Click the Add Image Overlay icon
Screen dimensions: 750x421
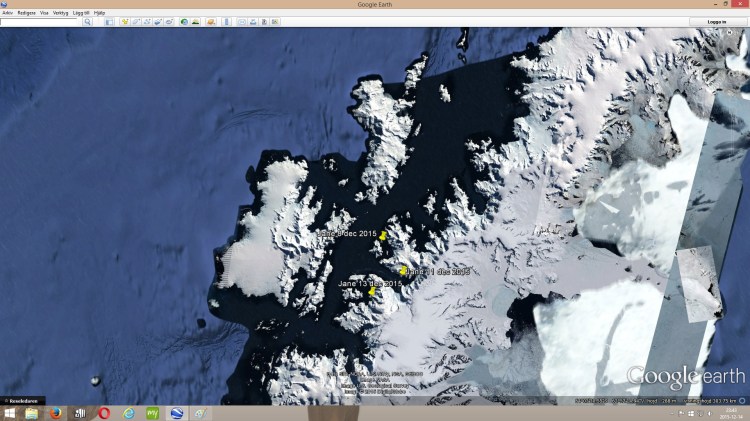click(x=158, y=21)
